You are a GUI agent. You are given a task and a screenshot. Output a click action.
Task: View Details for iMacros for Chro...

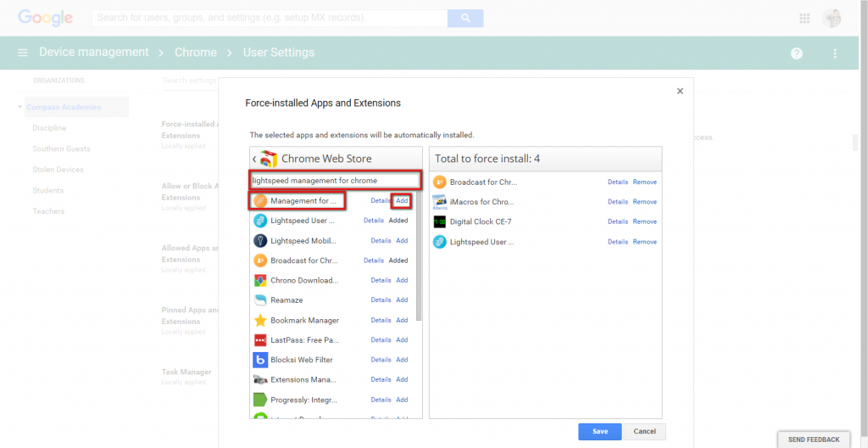point(618,202)
